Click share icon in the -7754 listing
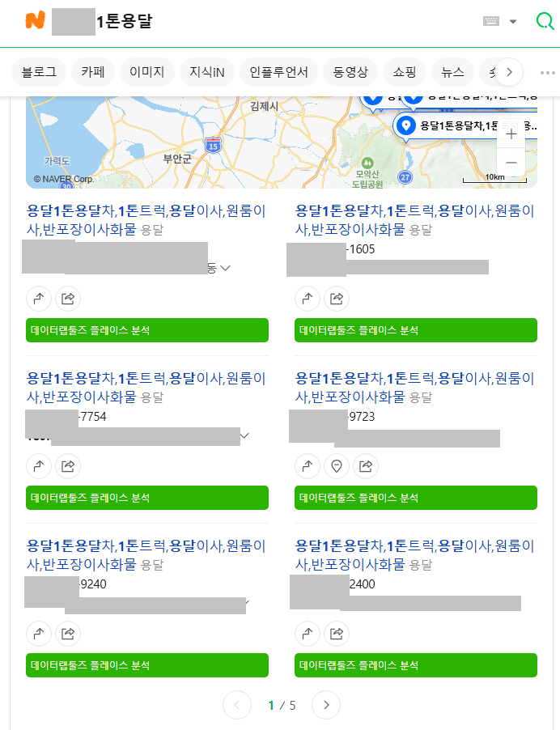560x730 pixels. pos(68,465)
